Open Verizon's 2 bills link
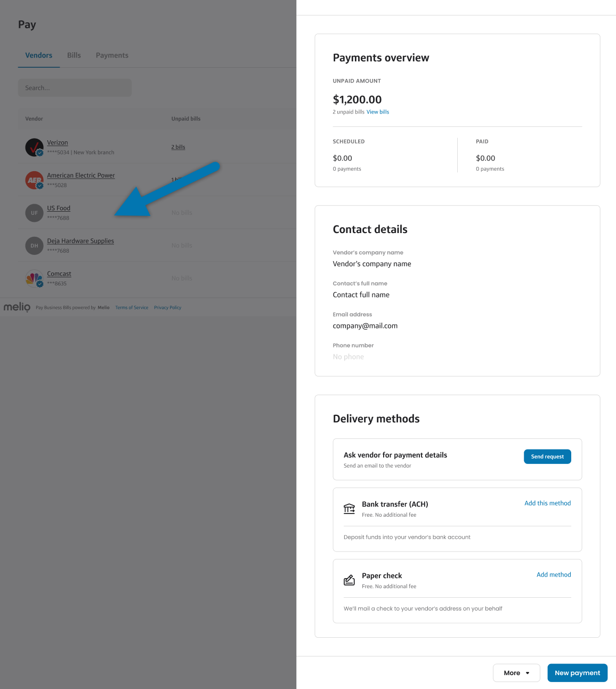 coord(178,147)
